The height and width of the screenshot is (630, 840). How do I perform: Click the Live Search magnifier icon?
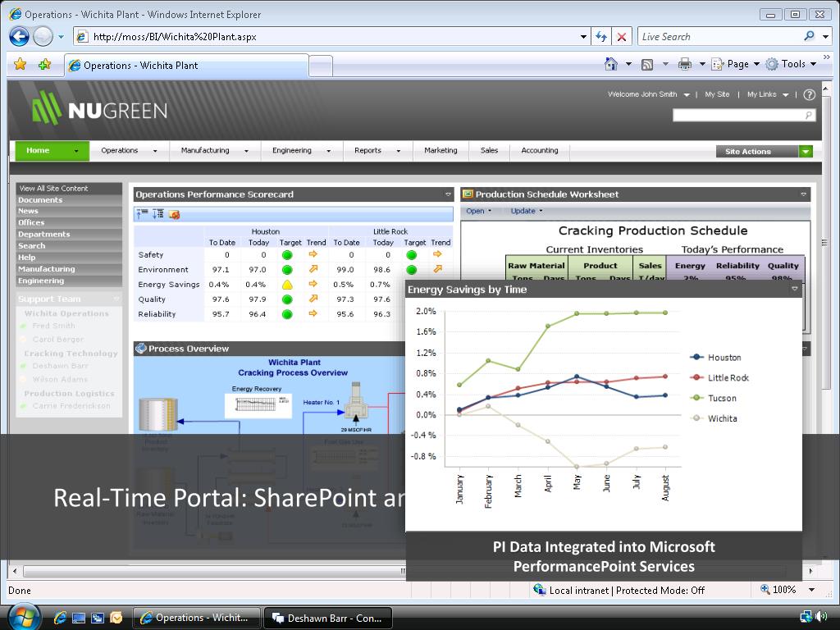(809, 36)
